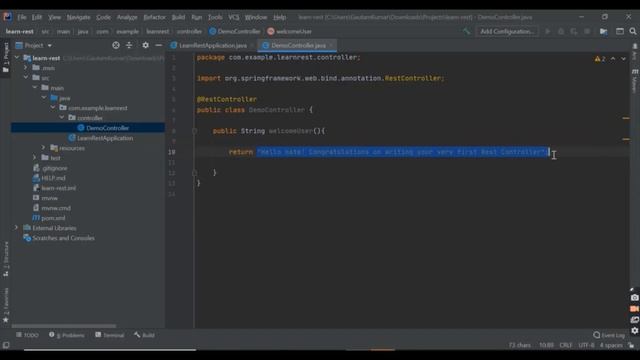This screenshot has width=640, height=360.
Task: Collapse the src folder
Action: [x=26, y=78]
